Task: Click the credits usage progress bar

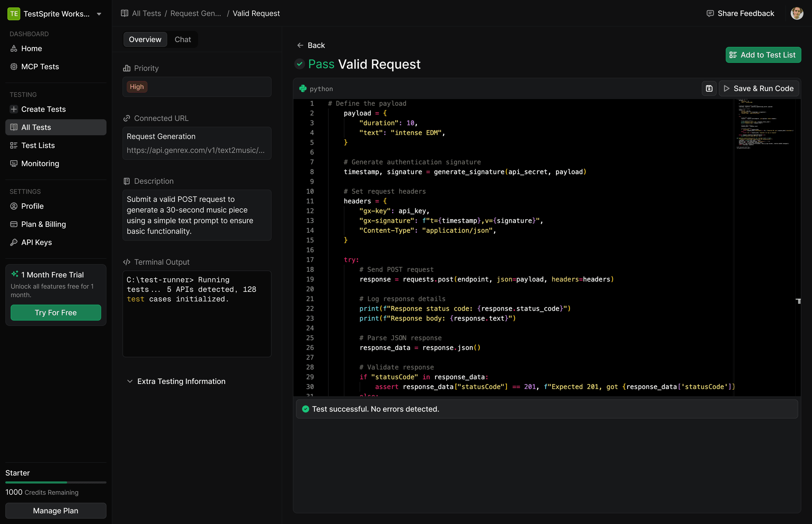Action: click(x=56, y=482)
